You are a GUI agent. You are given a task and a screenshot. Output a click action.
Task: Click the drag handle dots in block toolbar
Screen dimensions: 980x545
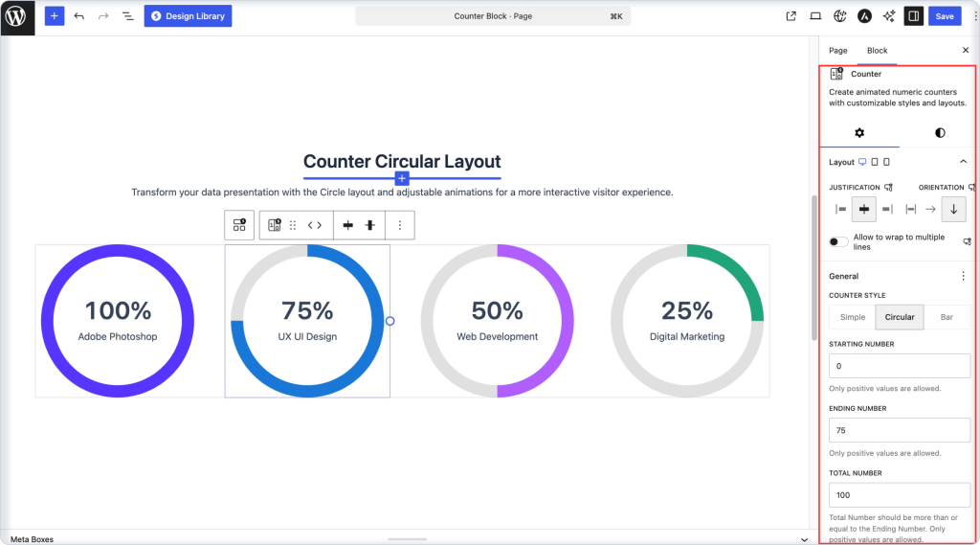[293, 225]
